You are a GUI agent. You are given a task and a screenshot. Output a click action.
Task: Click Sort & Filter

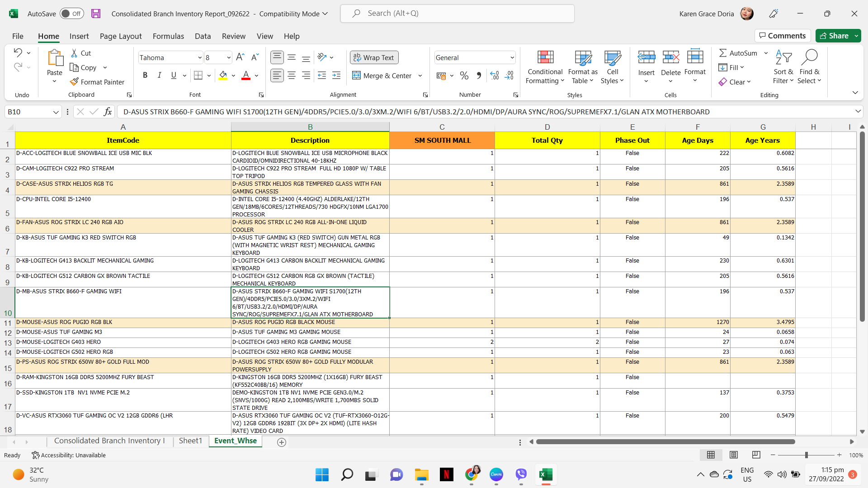coord(783,66)
